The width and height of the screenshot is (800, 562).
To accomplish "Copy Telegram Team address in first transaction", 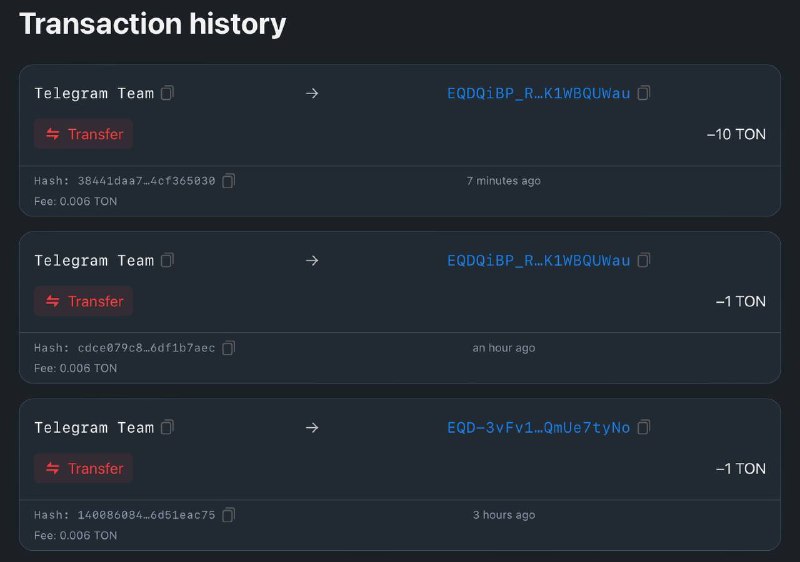I will coord(167,93).
